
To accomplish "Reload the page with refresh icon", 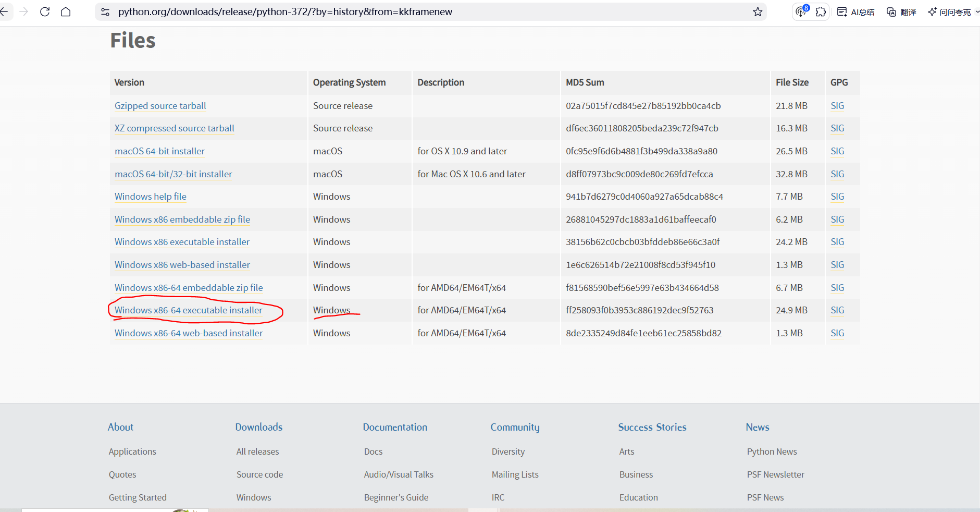I will click(45, 11).
